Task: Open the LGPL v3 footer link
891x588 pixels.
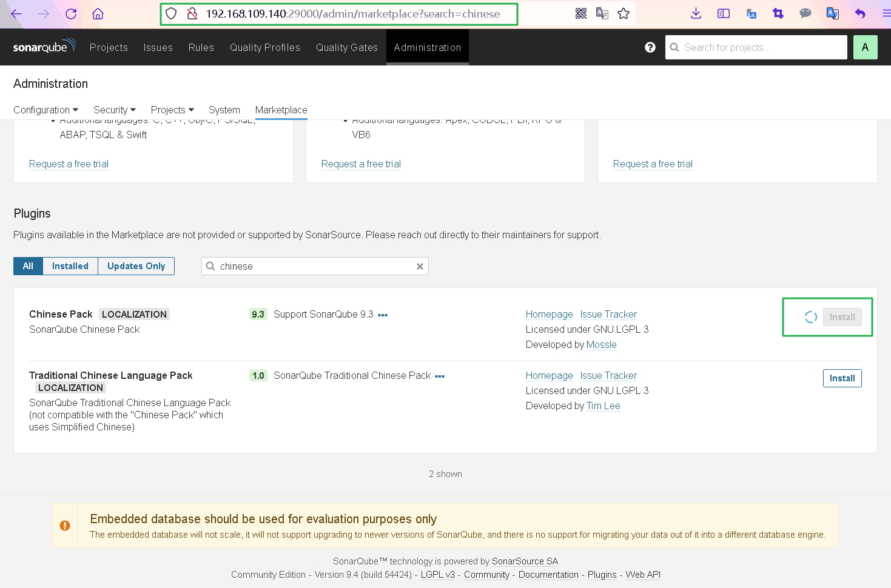Action: click(x=438, y=575)
